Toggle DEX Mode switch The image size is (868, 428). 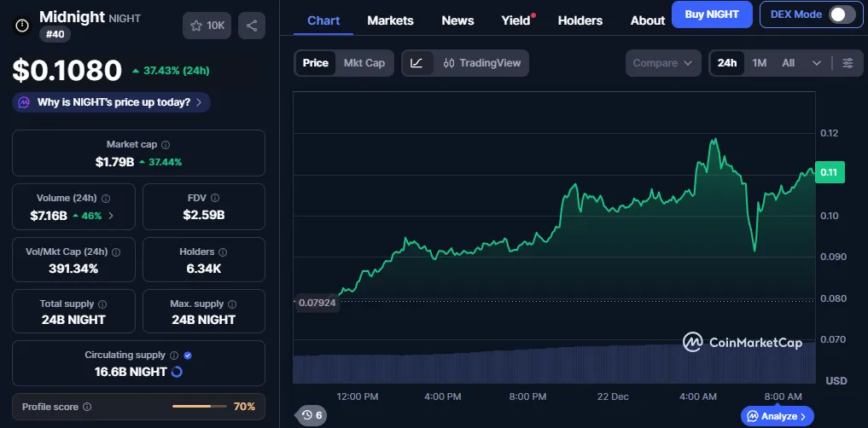click(842, 14)
